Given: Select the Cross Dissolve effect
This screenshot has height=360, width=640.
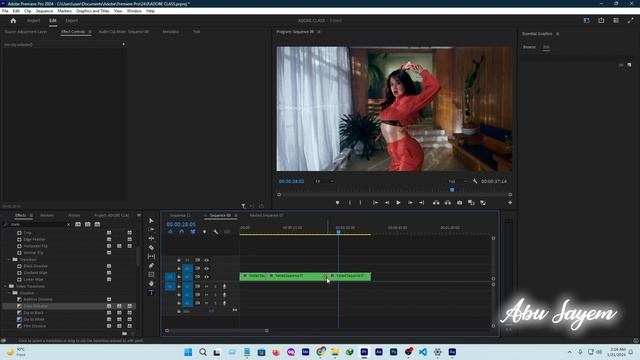Looking at the screenshot, I should (x=36, y=306).
